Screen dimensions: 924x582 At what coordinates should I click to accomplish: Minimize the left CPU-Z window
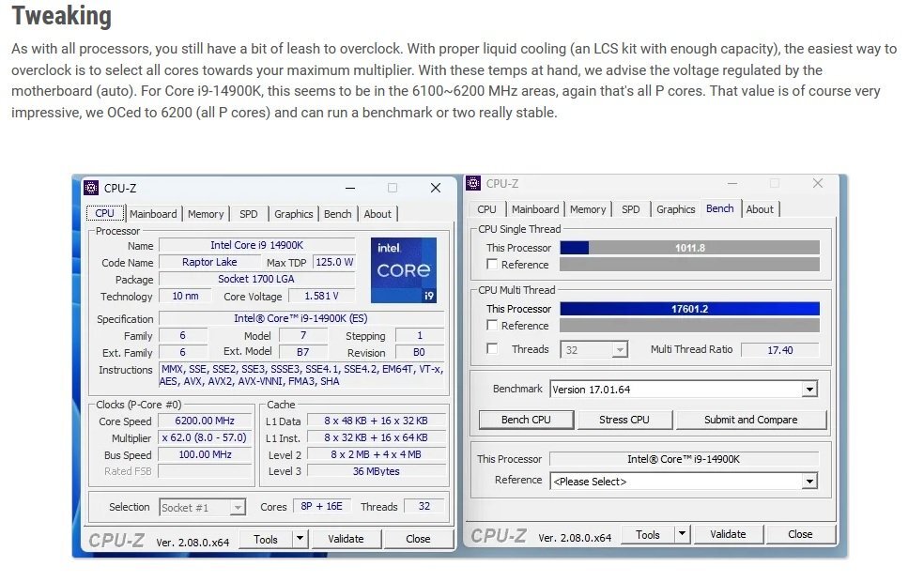(350, 188)
